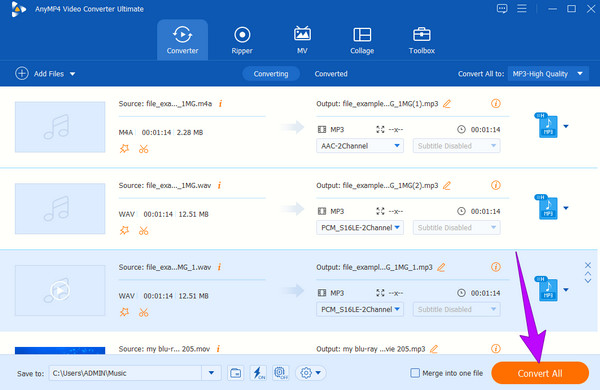Rename output my blu-ray ...vie 205.mp3 with pencil
This screenshot has height=390, width=600.
[434, 348]
